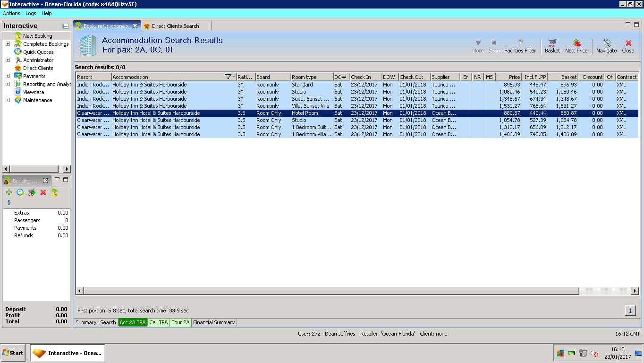Switch to the Summary bottom tab
This screenshot has height=363, width=644.
pyautogui.click(x=86, y=322)
